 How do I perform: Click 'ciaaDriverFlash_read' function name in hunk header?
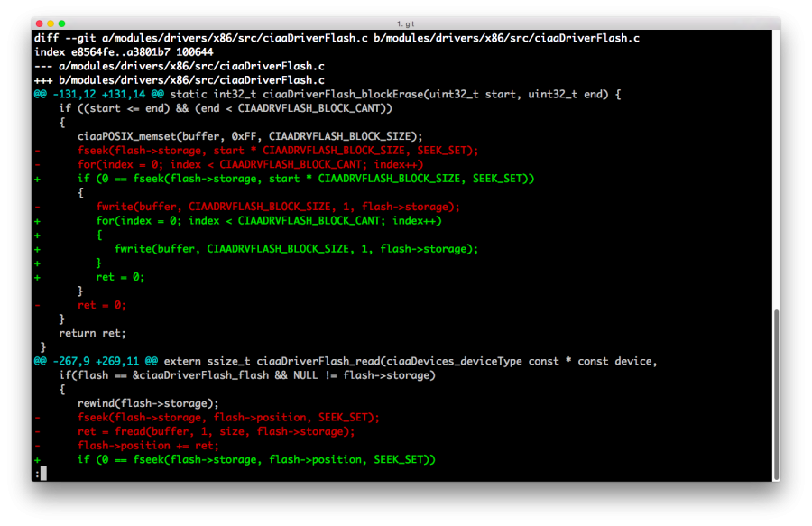(318, 361)
